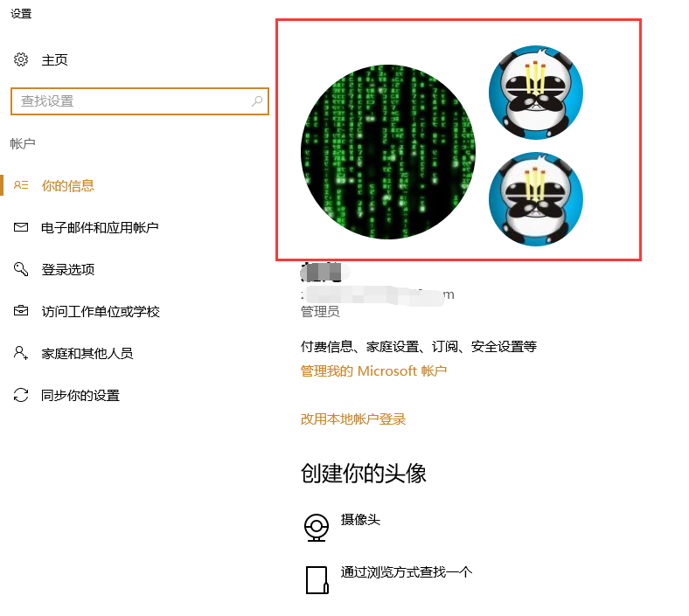Screen dimensions: 689x616
Task: Select the upper panda avatar thumbnail
Action: point(536,93)
